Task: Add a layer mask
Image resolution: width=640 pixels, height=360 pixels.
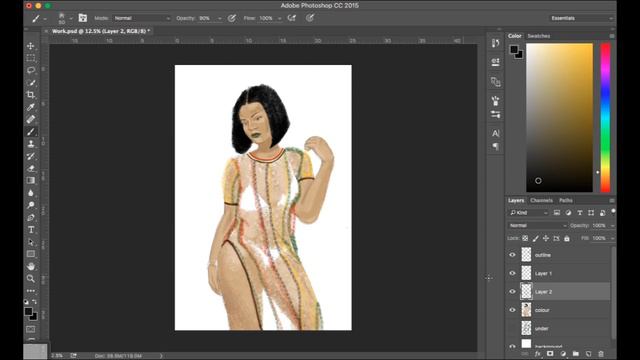Action: (x=550, y=354)
